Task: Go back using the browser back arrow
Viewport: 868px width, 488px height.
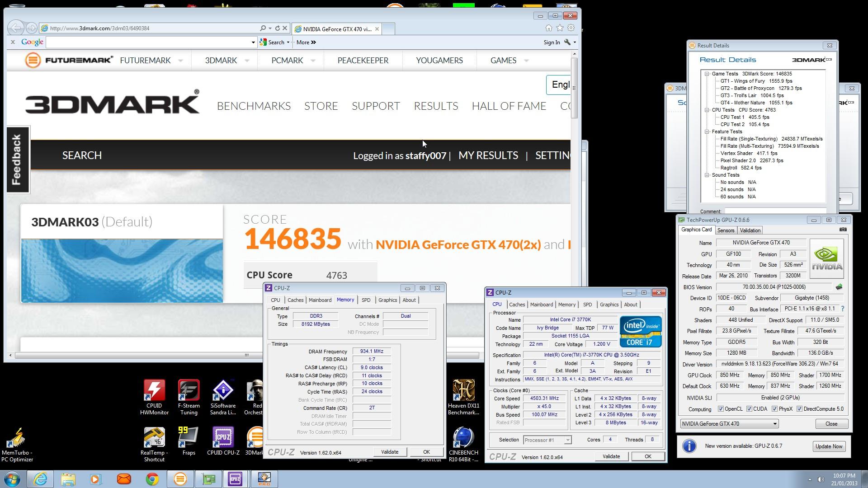Action: (16, 28)
